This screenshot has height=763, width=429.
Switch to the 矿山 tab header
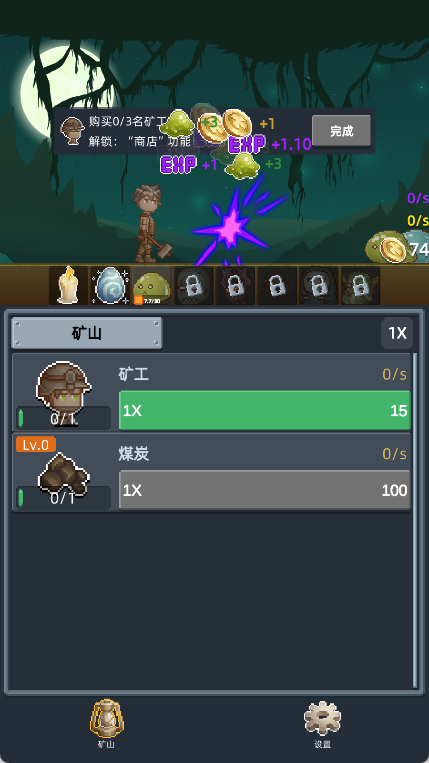pyautogui.click(x=87, y=333)
